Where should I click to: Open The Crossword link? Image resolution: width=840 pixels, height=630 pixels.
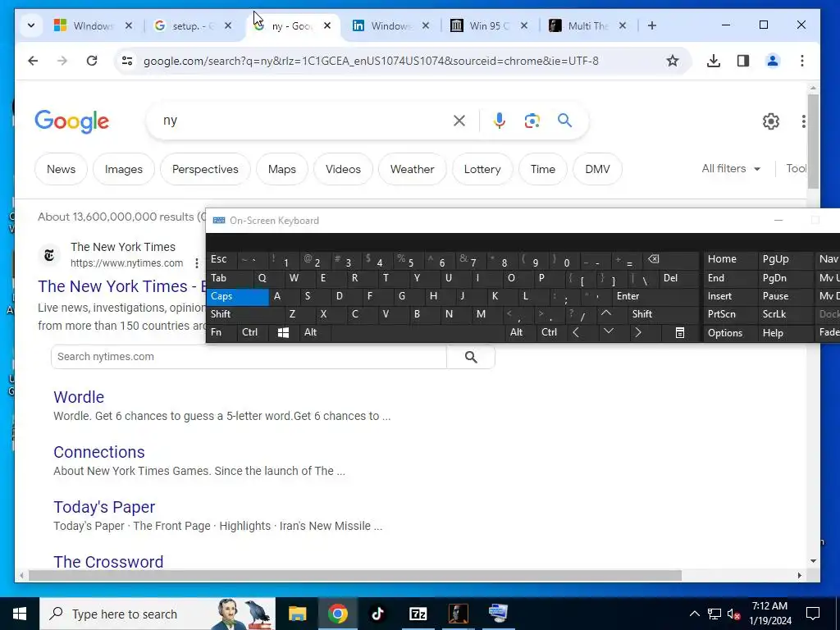coord(109,561)
